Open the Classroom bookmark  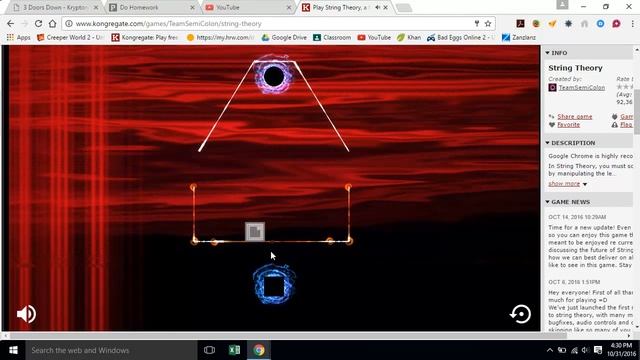pyautogui.click(x=332, y=38)
